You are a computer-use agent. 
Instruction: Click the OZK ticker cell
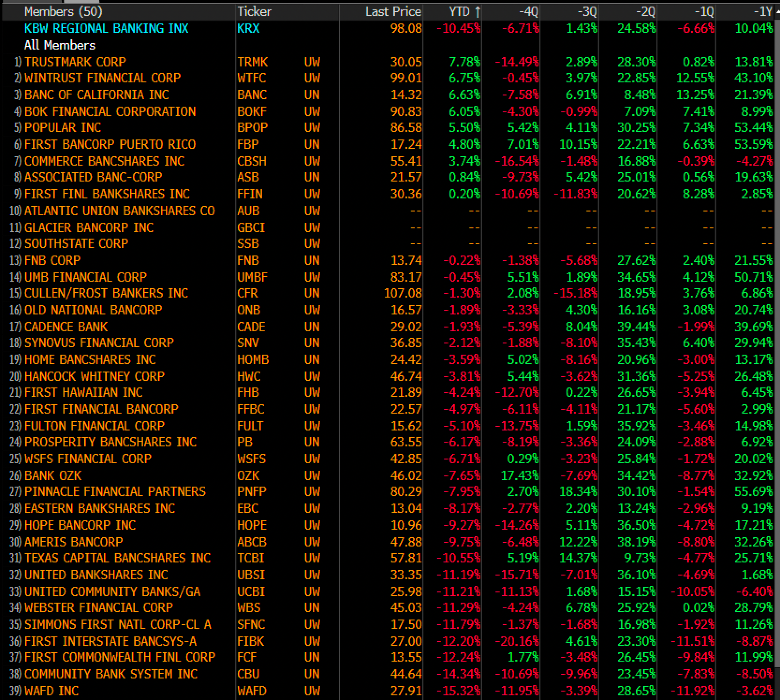[248, 475]
